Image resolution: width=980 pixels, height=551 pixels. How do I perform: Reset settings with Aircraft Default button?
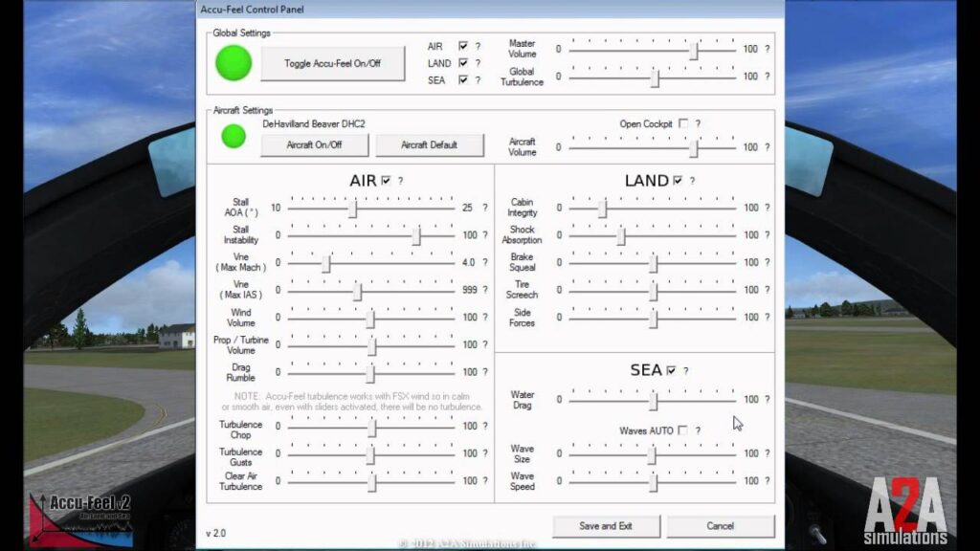[x=432, y=145]
